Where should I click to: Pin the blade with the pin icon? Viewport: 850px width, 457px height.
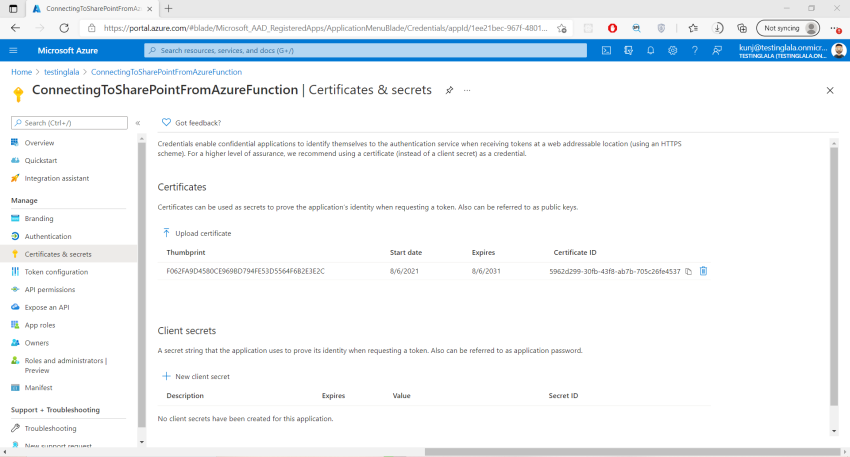(449, 91)
